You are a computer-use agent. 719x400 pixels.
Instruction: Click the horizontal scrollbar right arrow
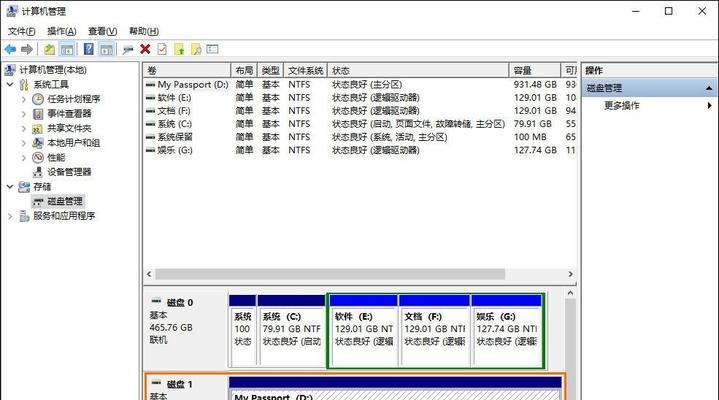570,274
